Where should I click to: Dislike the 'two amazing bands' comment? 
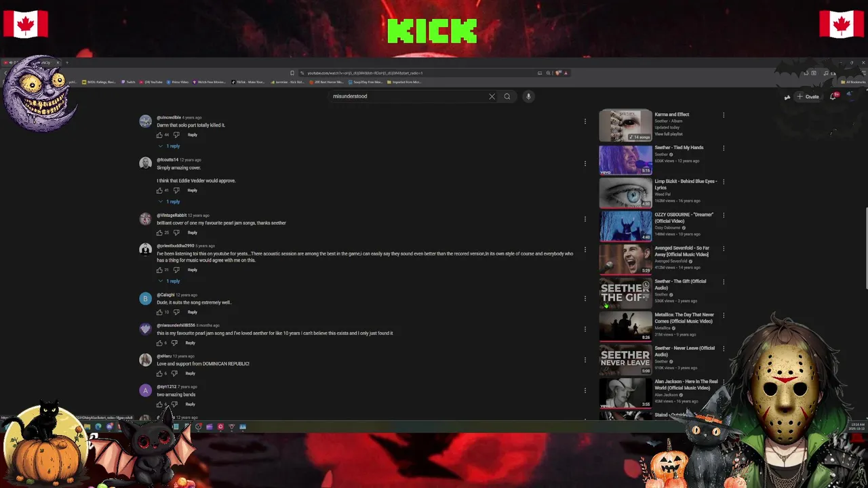pyautogui.click(x=174, y=404)
